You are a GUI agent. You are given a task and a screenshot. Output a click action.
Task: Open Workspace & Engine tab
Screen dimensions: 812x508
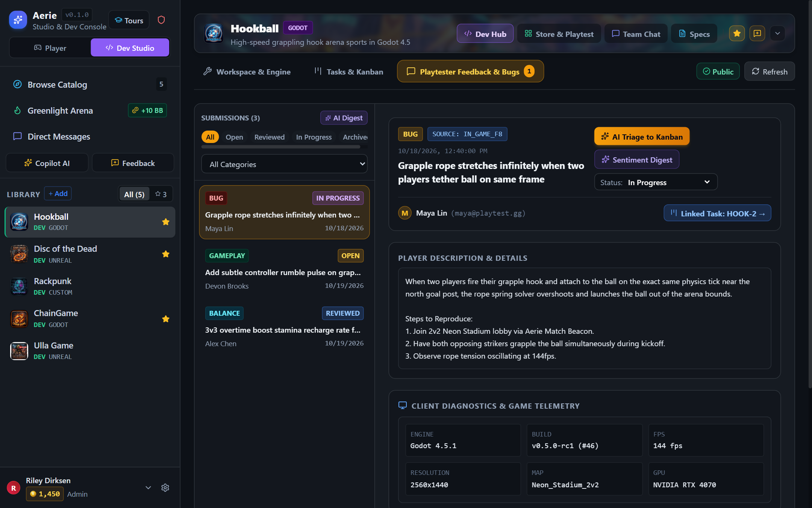(x=247, y=71)
